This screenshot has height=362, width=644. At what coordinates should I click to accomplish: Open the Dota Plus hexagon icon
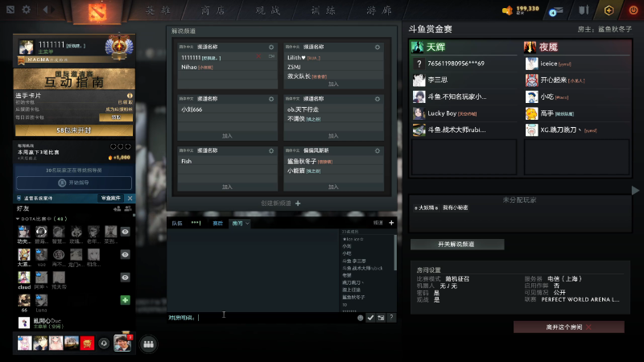609,10
